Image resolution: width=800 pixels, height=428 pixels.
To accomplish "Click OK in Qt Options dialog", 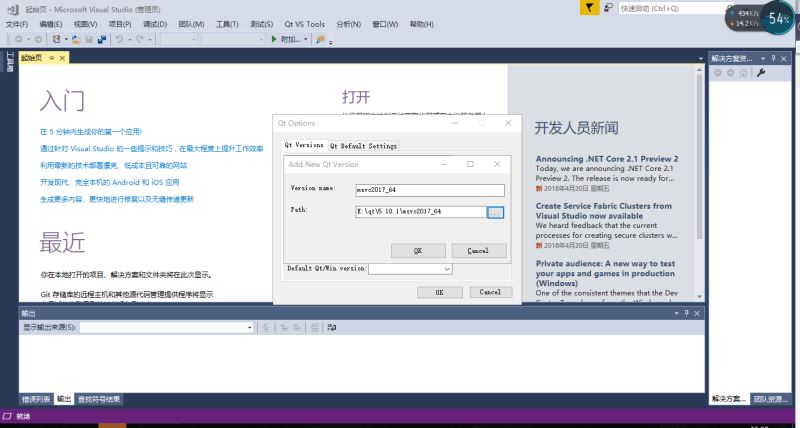I will click(440, 292).
